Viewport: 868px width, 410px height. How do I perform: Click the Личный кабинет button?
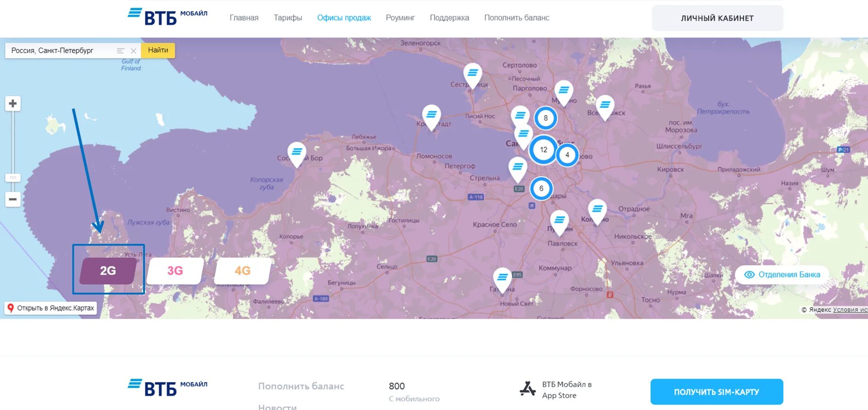717,18
